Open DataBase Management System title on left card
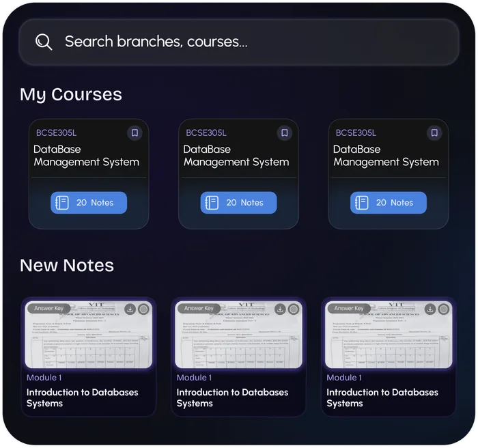478x448 pixels. coord(86,156)
